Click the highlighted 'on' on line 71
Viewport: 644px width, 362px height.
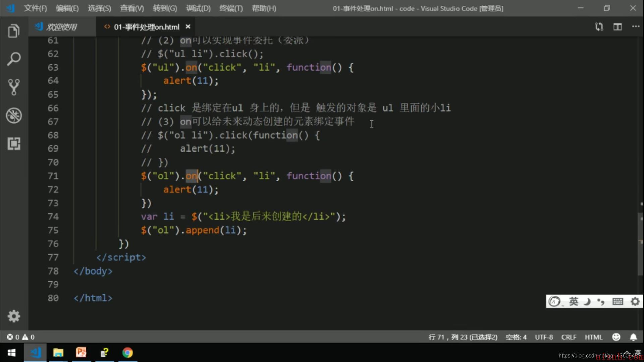click(x=191, y=176)
